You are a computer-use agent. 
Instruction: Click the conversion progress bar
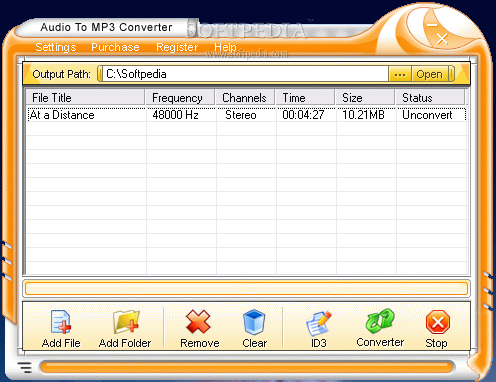click(x=246, y=288)
